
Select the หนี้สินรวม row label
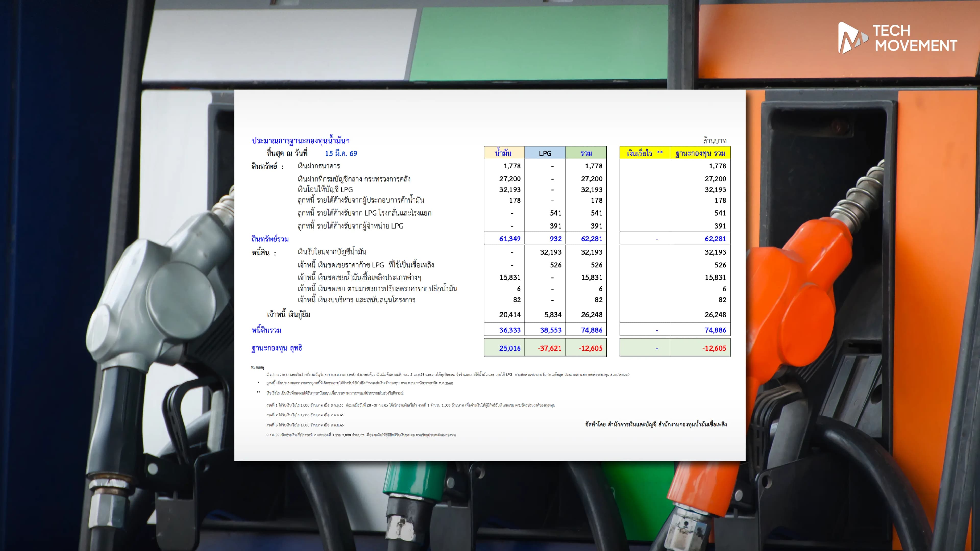[x=266, y=330]
